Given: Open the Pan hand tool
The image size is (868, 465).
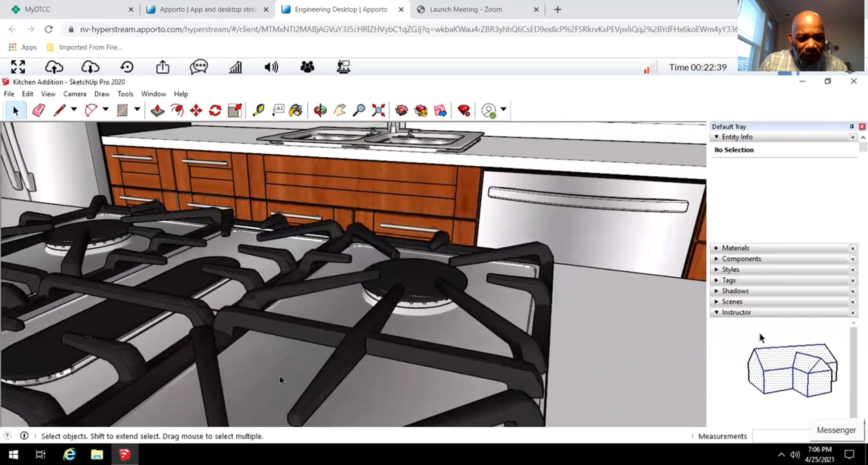Looking at the screenshot, I should [339, 110].
